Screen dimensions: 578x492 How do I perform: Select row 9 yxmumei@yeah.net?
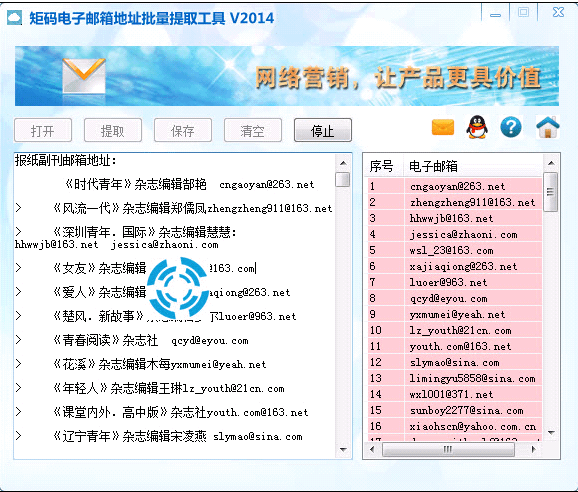[x=455, y=314]
